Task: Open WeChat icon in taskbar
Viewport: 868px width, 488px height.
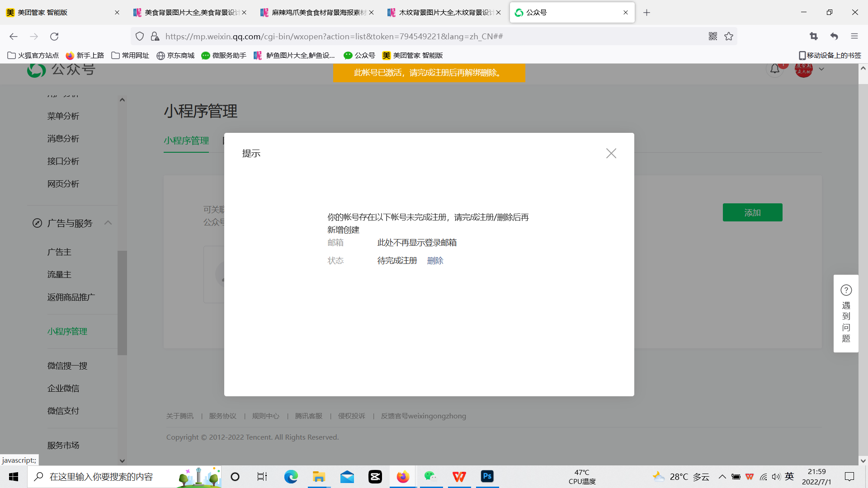Action: tap(430, 477)
